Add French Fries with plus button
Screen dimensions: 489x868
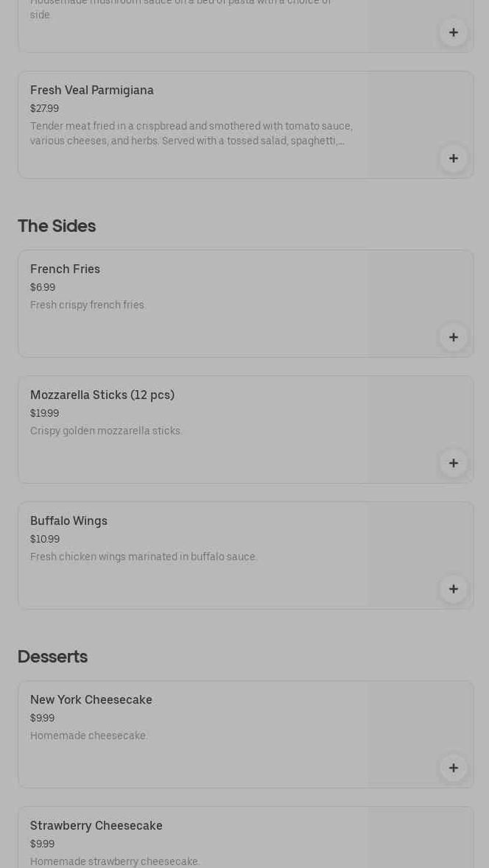click(453, 337)
